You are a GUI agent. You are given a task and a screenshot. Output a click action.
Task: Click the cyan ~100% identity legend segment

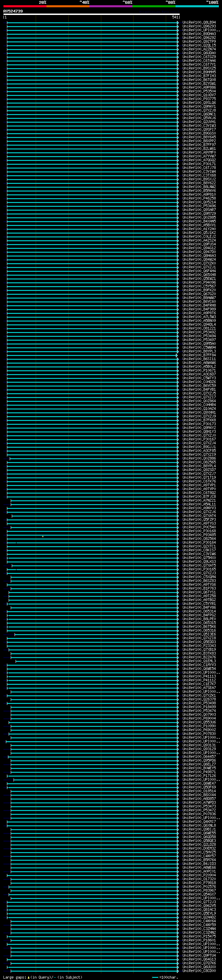pos(197,6)
